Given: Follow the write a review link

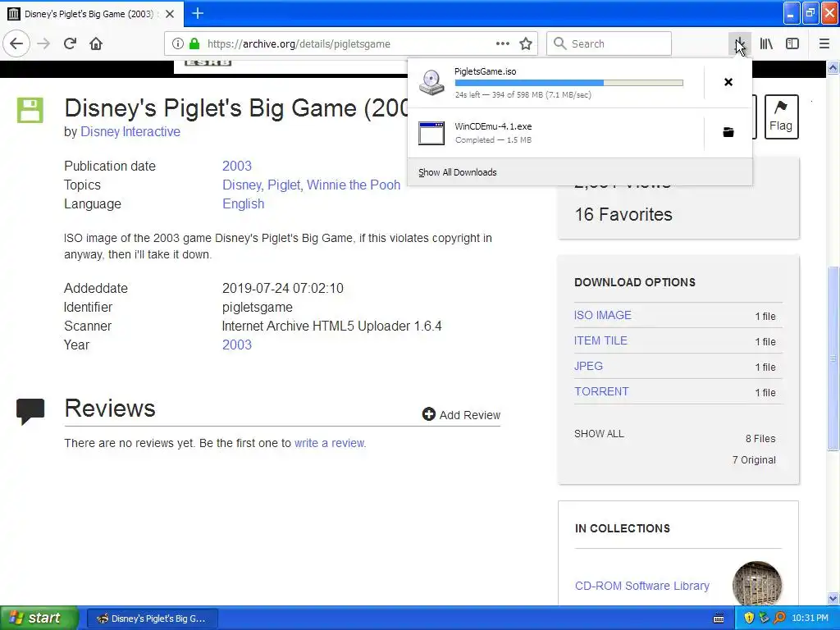Looking at the screenshot, I should [x=330, y=443].
